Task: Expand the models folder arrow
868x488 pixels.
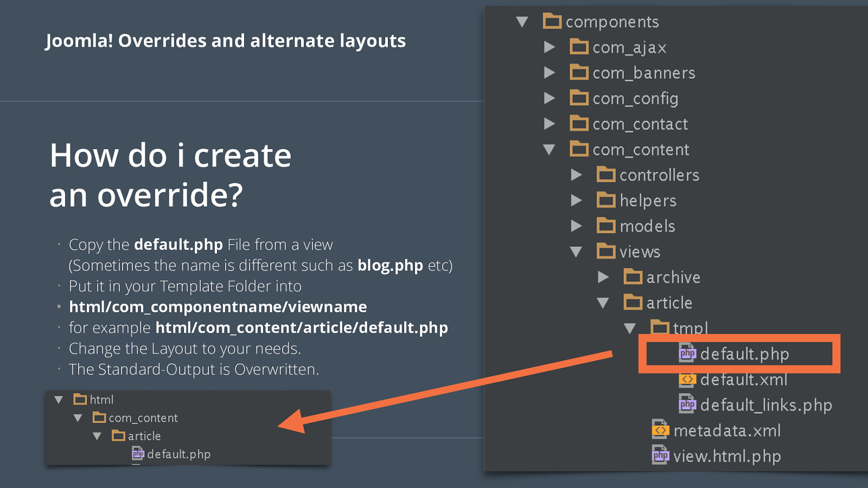Action: 577,226
